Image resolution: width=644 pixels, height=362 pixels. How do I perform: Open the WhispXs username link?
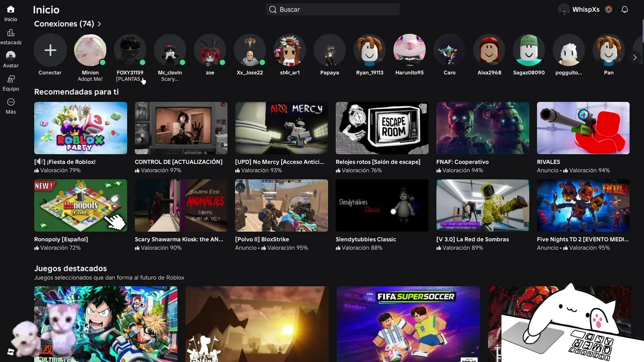[x=586, y=10]
